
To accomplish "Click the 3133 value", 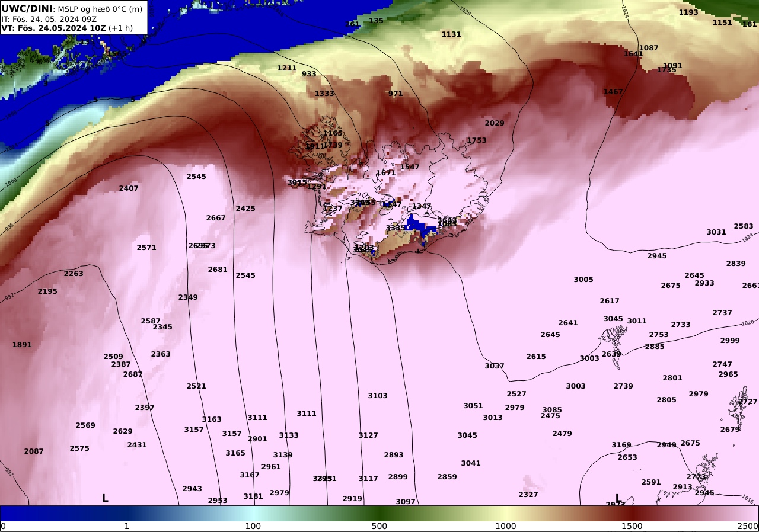I will click(x=289, y=435).
